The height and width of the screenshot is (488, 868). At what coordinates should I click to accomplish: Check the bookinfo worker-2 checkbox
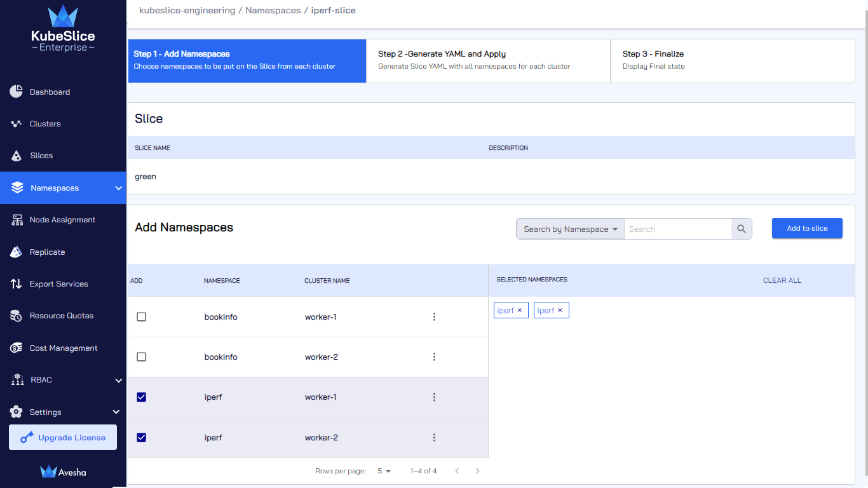[142, 357]
